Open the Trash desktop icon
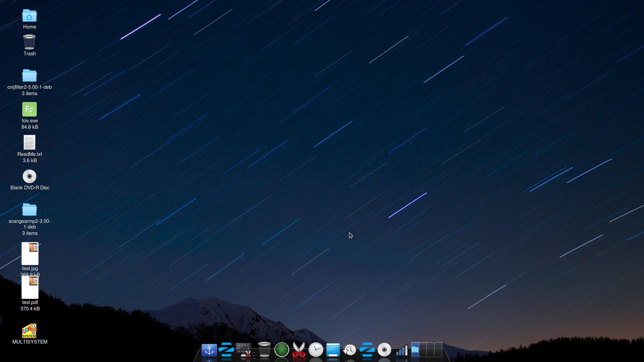 coord(30,42)
